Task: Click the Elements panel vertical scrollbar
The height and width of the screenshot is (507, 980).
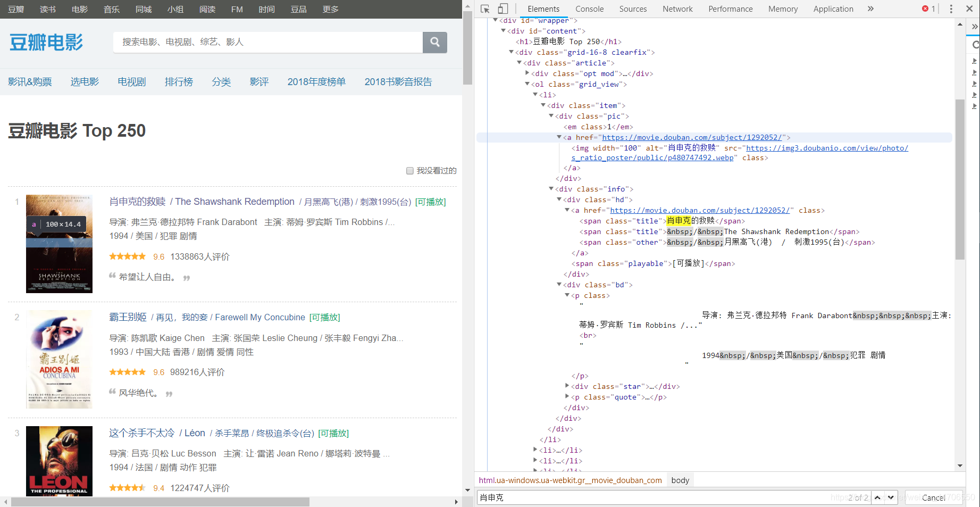Action: (x=960, y=179)
